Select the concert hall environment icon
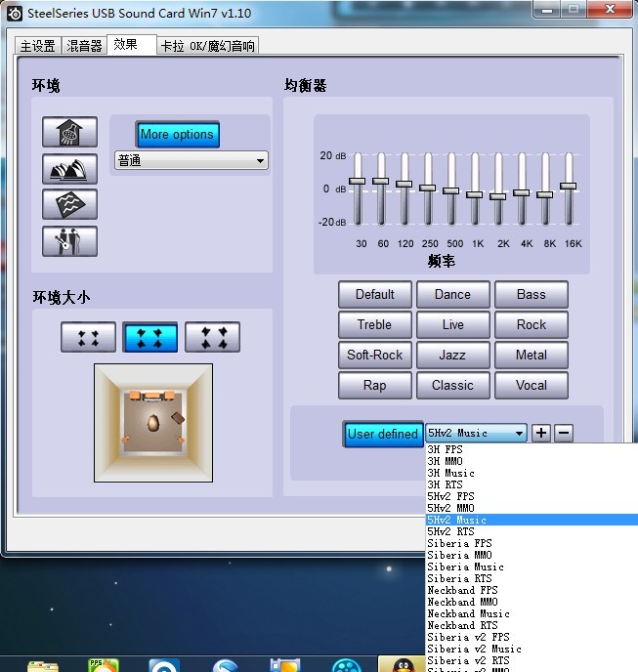The height and width of the screenshot is (672, 638). [x=69, y=169]
